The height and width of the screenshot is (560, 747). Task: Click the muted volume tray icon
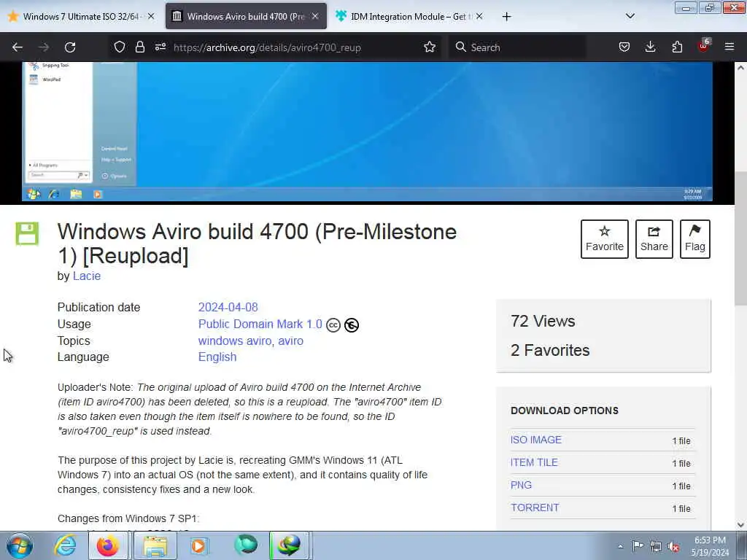point(673,547)
